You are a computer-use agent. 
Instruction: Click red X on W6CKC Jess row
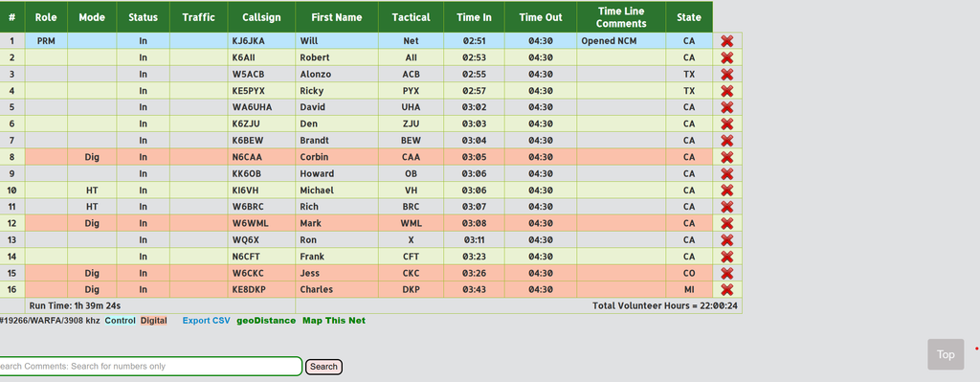pyautogui.click(x=727, y=273)
